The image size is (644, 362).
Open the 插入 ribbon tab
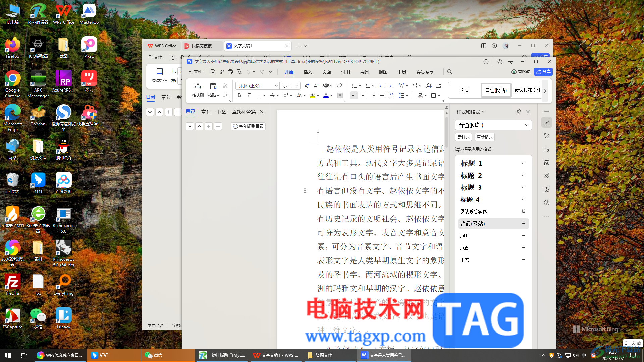point(308,72)
